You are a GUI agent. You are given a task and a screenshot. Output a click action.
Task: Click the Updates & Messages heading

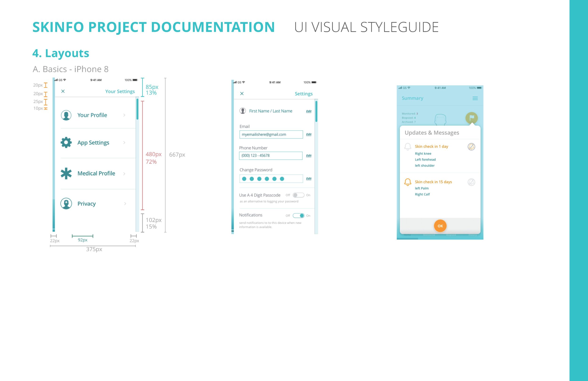pos(432,133)
